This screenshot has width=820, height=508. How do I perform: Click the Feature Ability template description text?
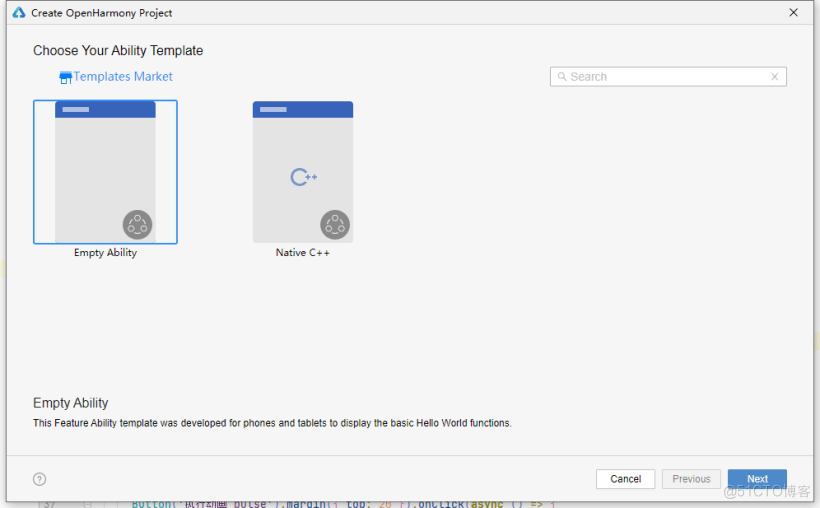(x=272, y=423)
